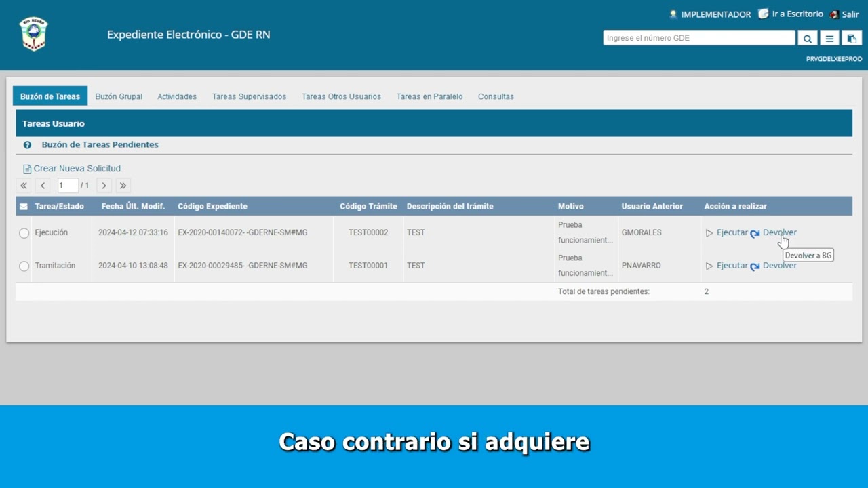Click expediente EX-2020-00140072 cell
The width and height of the screenshot is (868, 488).
[x=243, y=232]
